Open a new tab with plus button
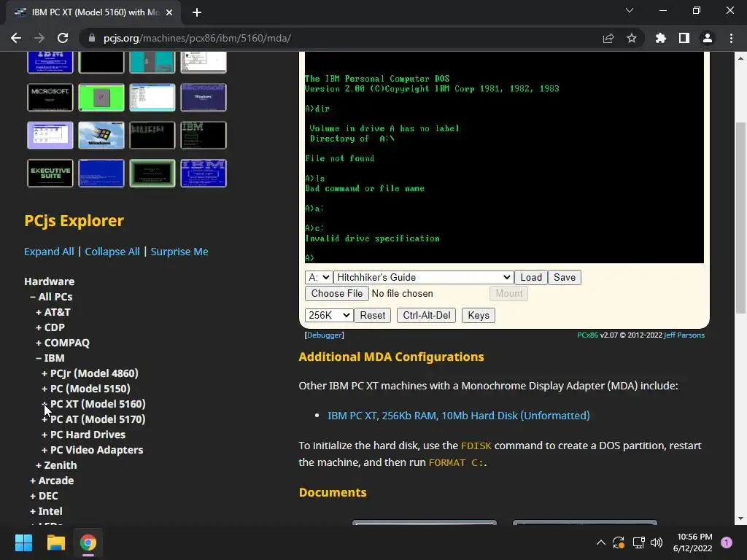The width and height of the screenshot is (747, 560). [x=197, y=12]
